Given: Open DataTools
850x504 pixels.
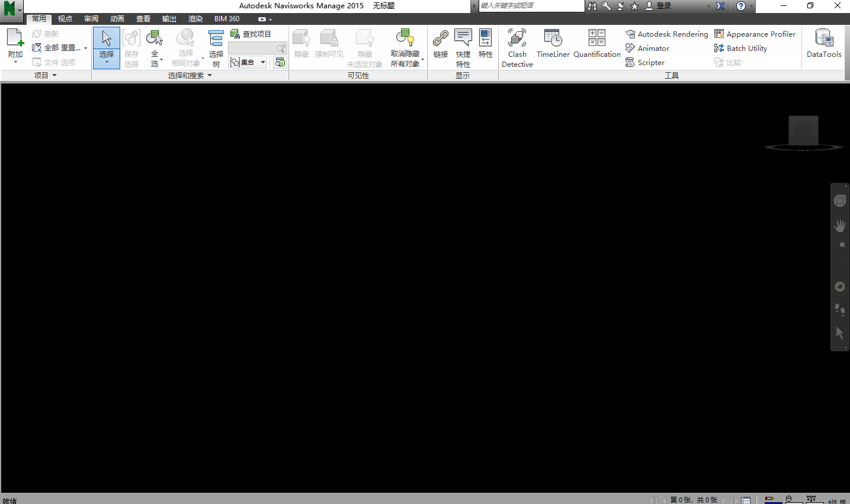Looking at the screenshot, I should point(823,43).
